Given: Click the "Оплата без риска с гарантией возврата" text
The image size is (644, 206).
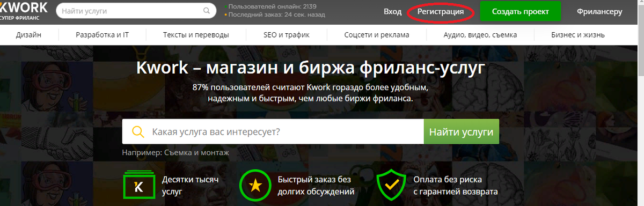Looking at the screenshot, I should 456,185.
